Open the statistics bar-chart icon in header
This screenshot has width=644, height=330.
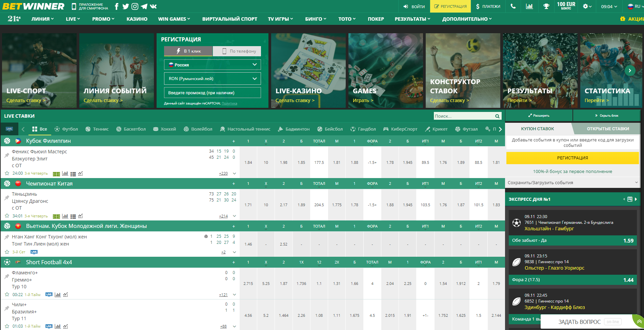tap(529, 6)
